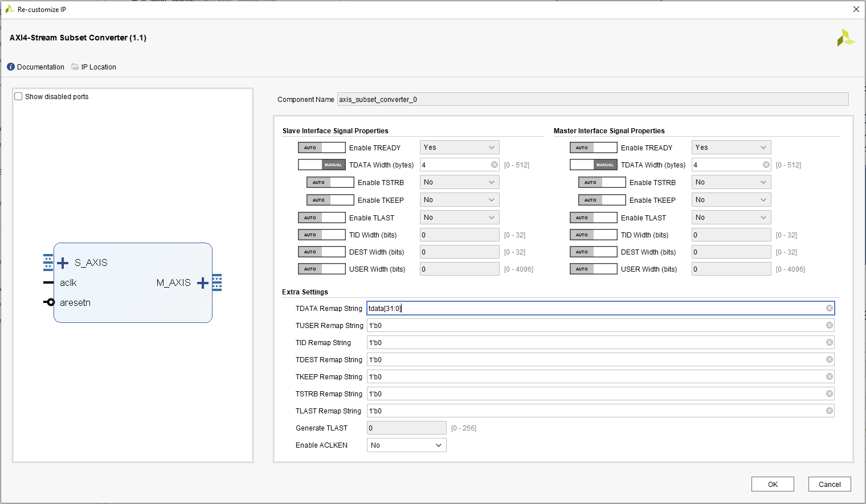This screenshot has height=504, width=866.
Task: Open the Enable ACLKEN dropdown
Action: click(406, 445)
